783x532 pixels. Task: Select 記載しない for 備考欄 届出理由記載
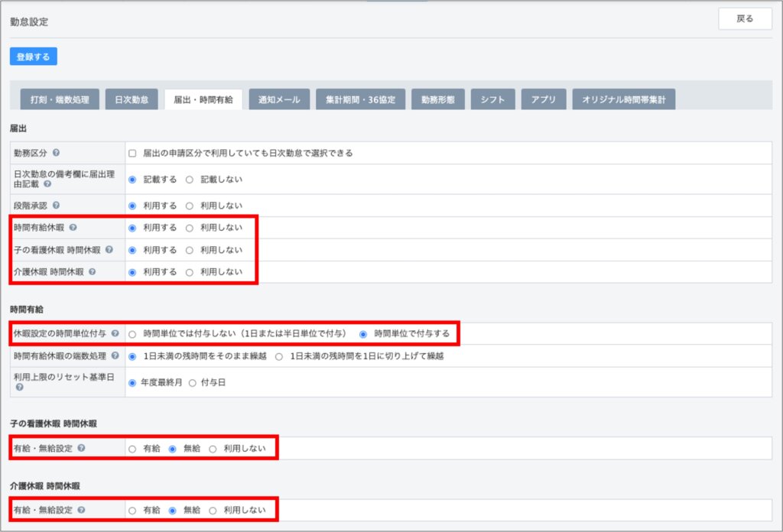190,180
